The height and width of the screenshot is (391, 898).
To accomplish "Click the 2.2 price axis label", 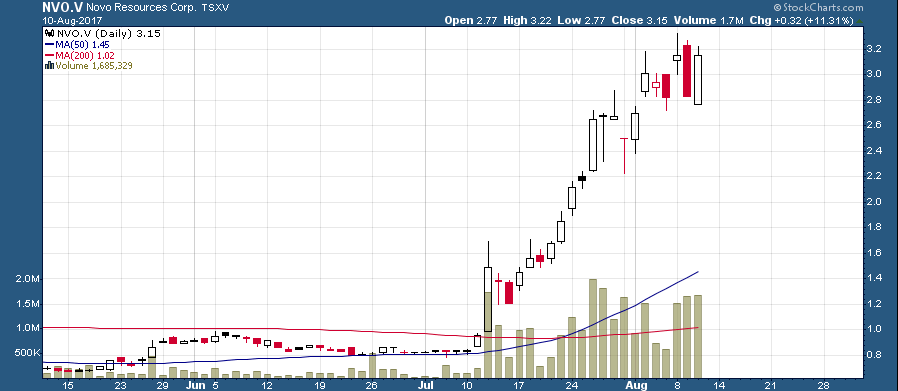I will click(874, 176).
